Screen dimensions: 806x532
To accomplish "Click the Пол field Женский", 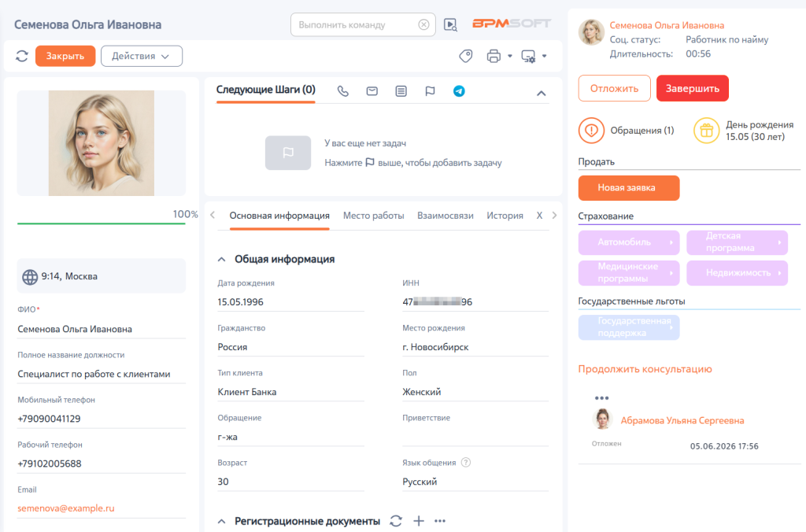I will point(475,392).
